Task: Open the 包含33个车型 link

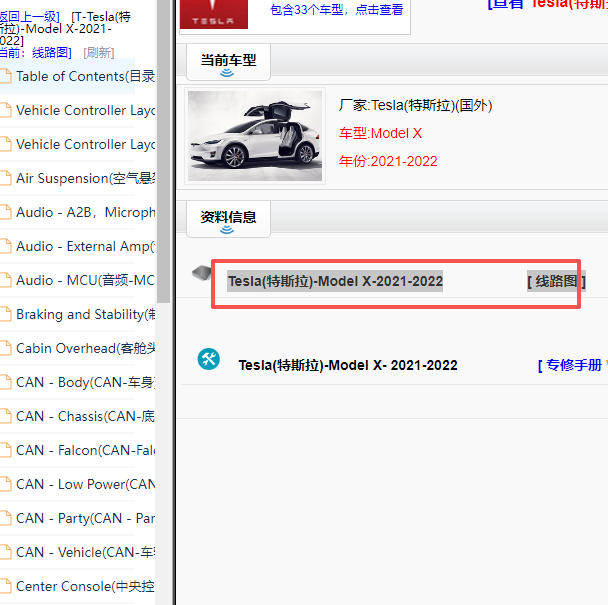Action: (x=337, y=9)
